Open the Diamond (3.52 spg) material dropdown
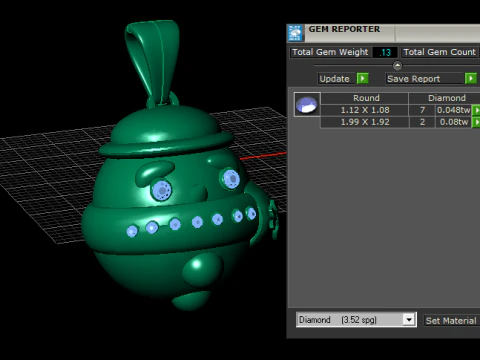Screen dimensions: 480x360 pos(409,320)
